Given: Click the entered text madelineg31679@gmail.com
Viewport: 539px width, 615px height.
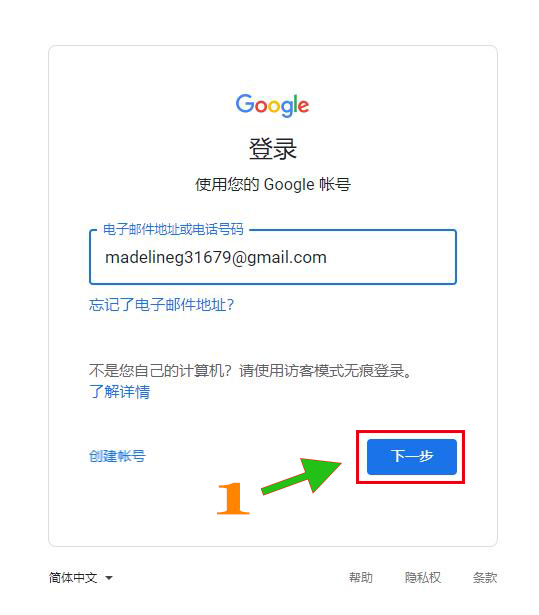Looking at the screenshot, I should pos(216,258).
